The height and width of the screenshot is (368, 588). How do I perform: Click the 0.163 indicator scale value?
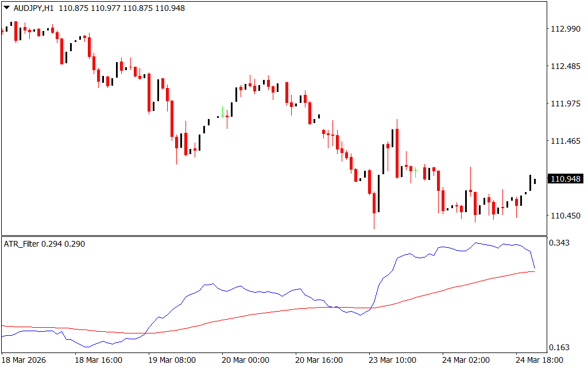tap(560, 347)
